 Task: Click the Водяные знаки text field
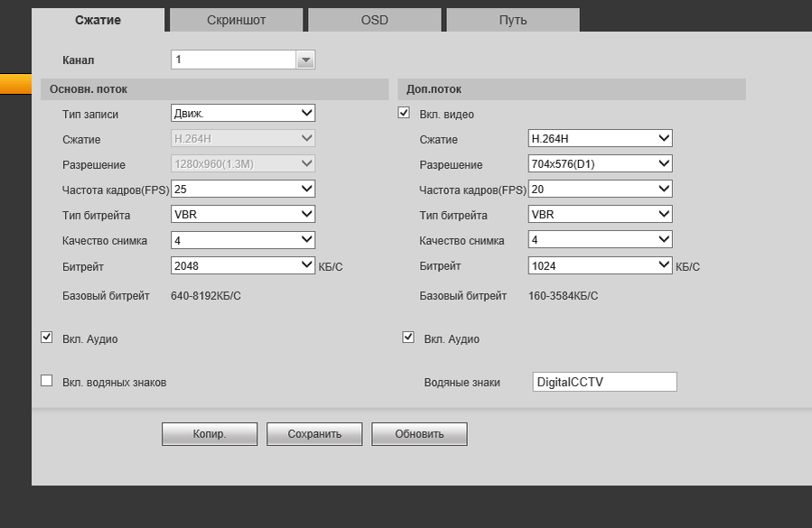(604, 382)
